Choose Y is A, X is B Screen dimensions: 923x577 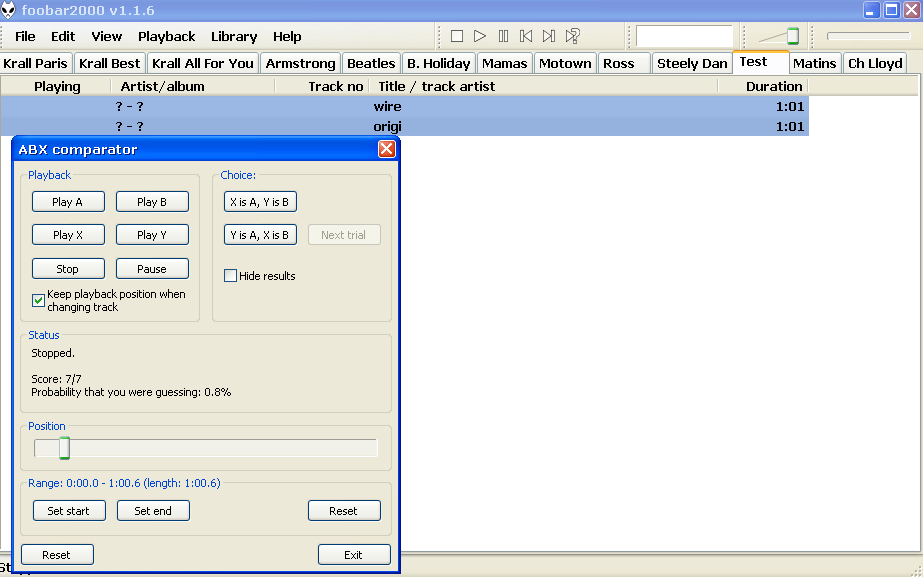(260, 234)
